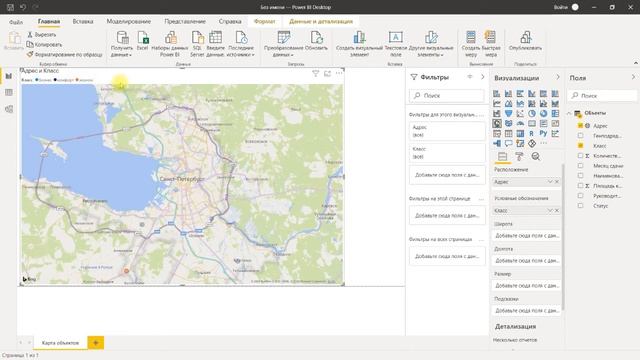
Task: Open the Format paint-roller tab
Action: (519, 157)
